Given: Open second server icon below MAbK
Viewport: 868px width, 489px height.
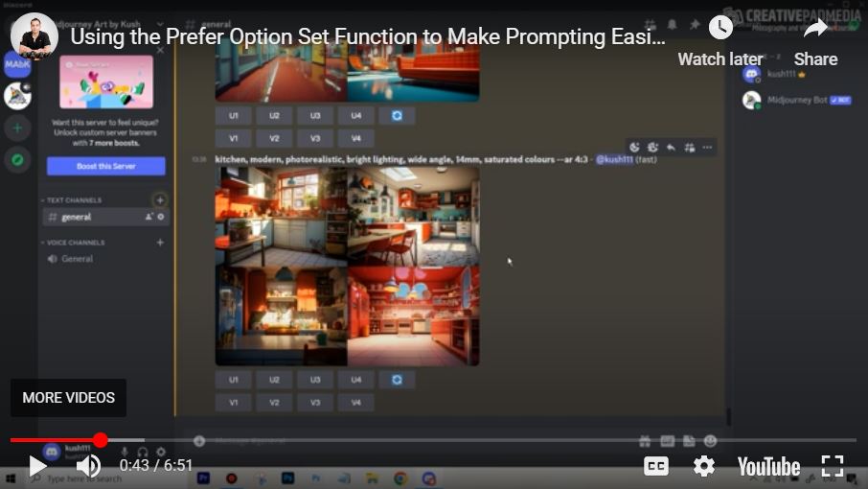Looking at the screenshot, I should [17, 96].
